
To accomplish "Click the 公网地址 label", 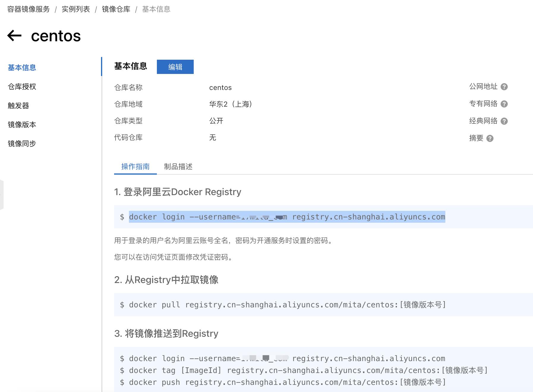I will pyautogui.click(x=483, y=86).
